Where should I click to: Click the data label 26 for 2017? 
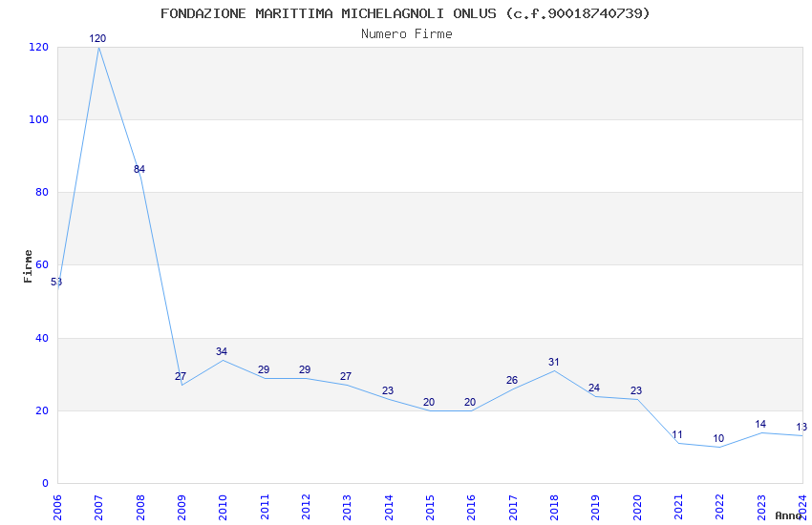tap(512, 380)
